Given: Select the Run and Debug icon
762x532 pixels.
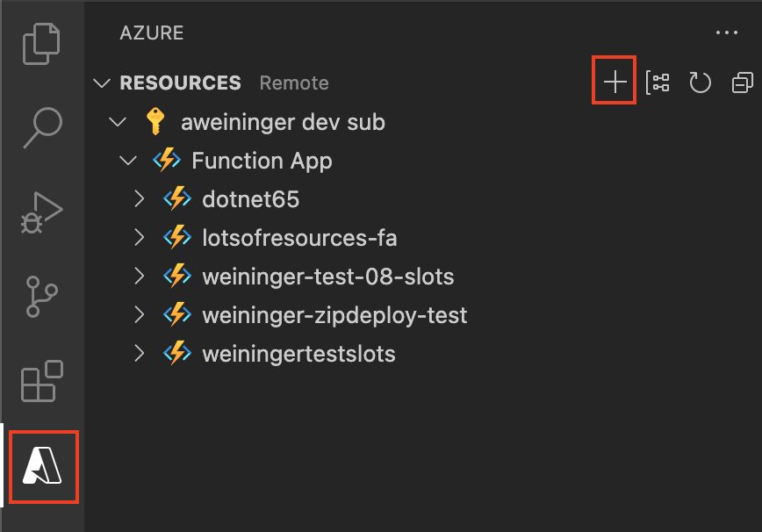Looking at the screenshot, I should point(43,211).
